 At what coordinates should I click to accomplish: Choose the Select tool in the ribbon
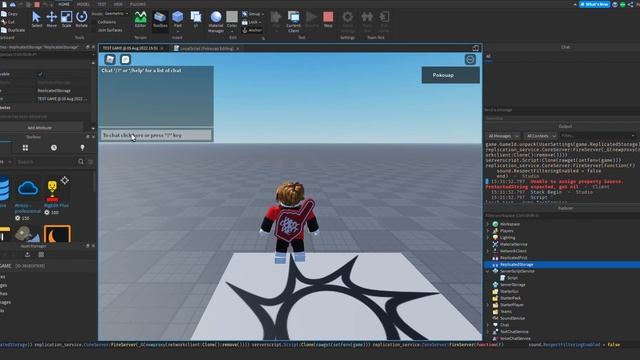(x=36, y=19)
